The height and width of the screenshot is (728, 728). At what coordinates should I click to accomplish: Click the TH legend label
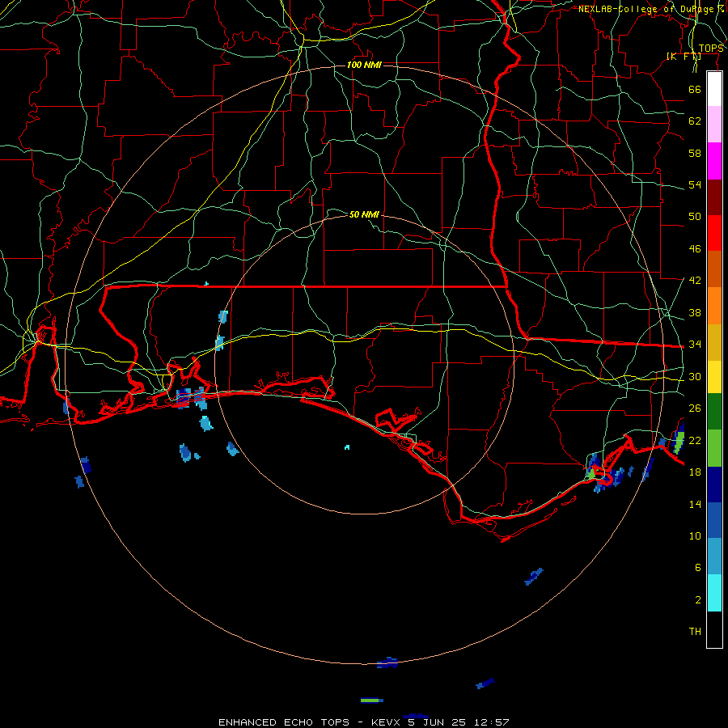695,632
